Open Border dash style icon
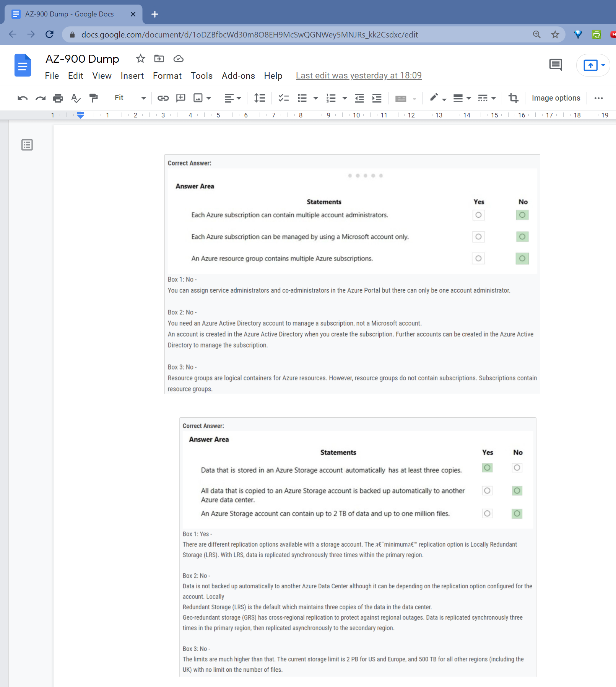The height and width of the screenshot is (687, 616). (x=483, y=98)
